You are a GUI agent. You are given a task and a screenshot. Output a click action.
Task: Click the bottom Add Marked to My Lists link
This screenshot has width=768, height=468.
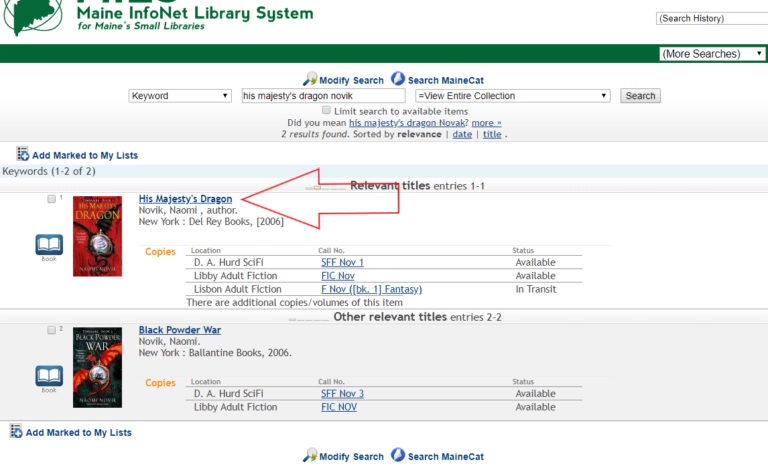78,433
